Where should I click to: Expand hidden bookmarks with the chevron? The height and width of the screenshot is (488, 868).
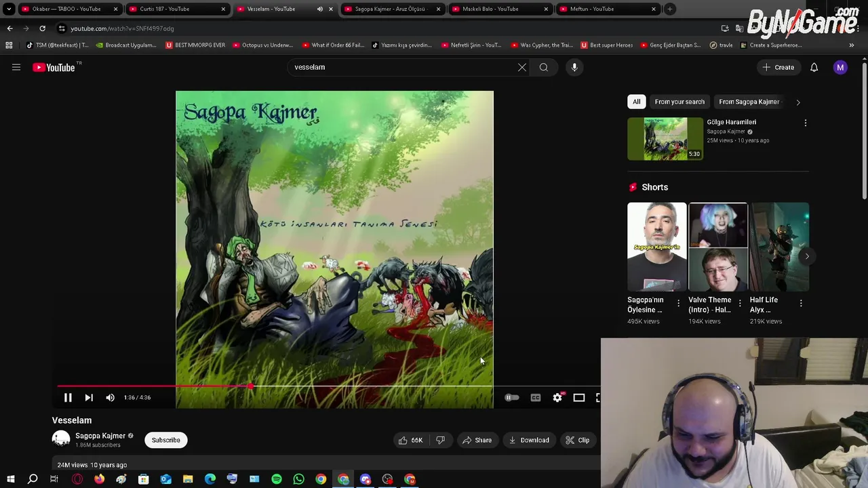pos(852,45)
